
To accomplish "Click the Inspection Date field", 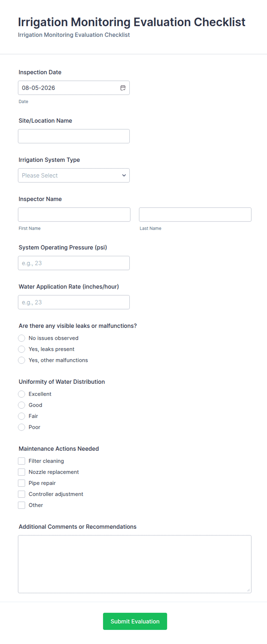I will pos(74,88).
